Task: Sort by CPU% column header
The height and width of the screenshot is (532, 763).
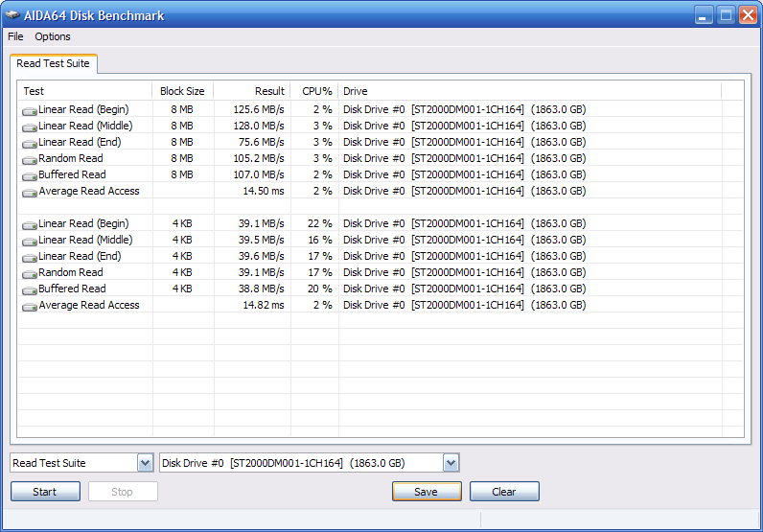Action: 314,91
